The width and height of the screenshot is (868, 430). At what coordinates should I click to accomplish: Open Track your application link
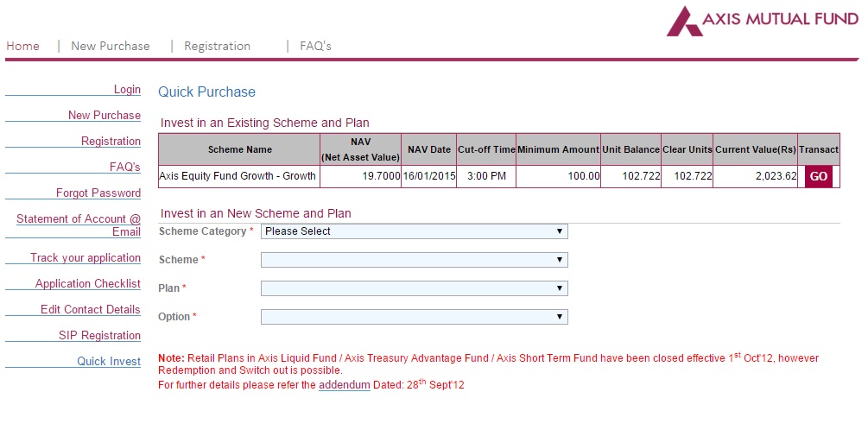(x=86, y=257)
